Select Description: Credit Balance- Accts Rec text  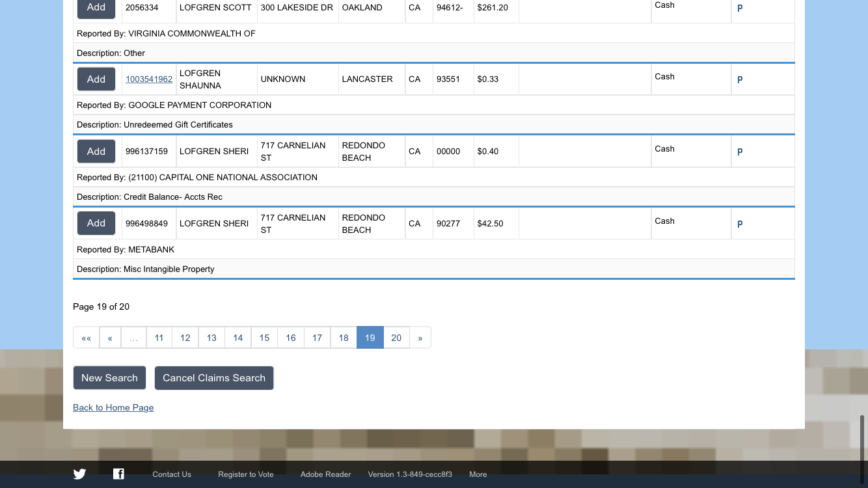click(150, 197)
